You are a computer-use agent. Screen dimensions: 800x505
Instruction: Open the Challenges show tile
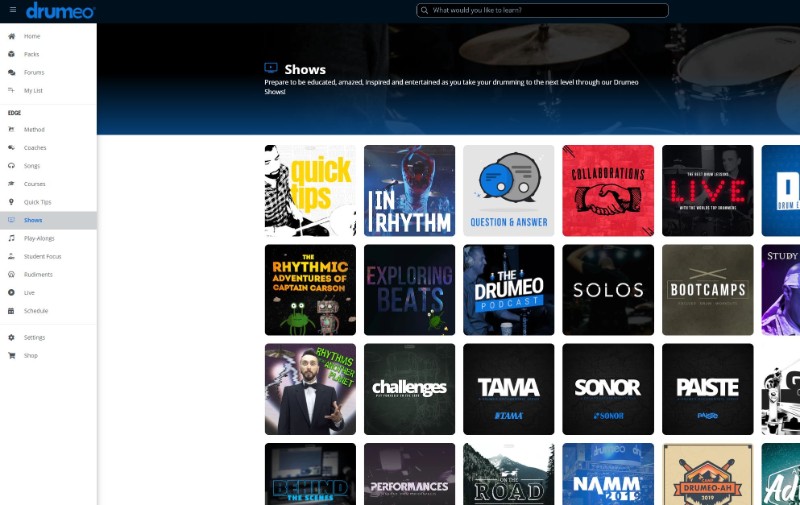coord(409,389)
